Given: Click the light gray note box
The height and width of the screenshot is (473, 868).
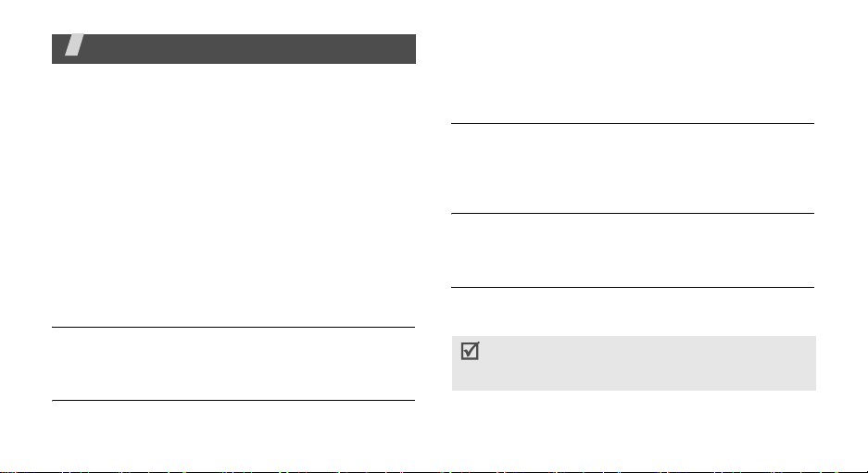Looking at the screenshot, I should pos(634,363).
